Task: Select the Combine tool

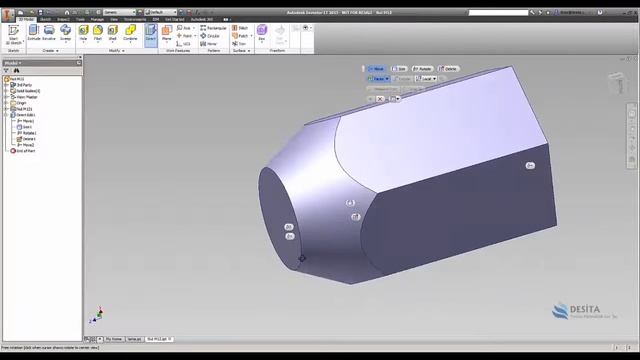Action: [130, 33]
